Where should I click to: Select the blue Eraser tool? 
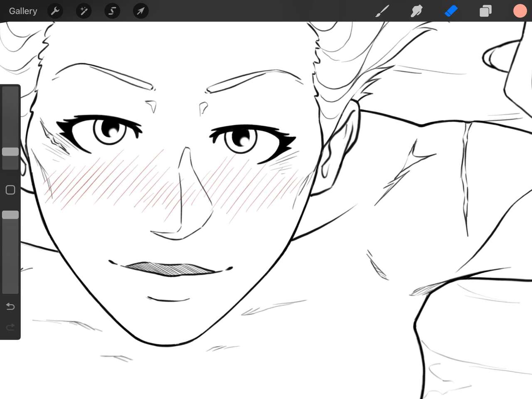(x=451, y=11)
